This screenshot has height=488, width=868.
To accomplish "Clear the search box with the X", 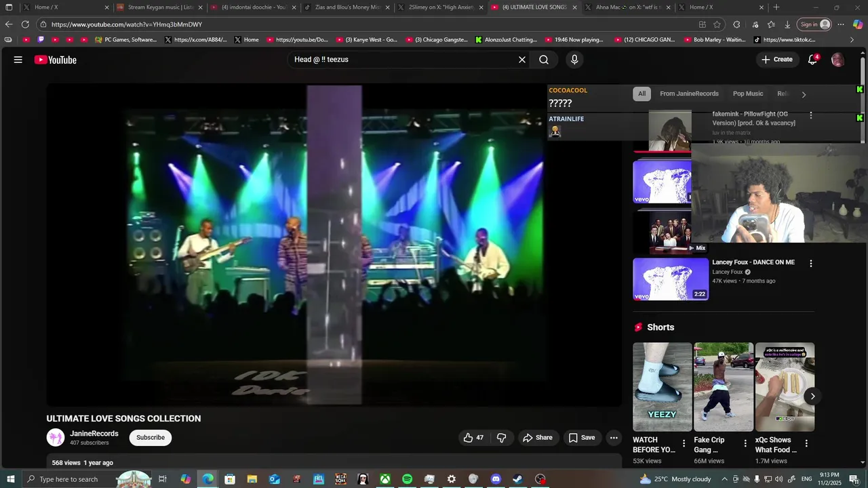I will 522,60.
